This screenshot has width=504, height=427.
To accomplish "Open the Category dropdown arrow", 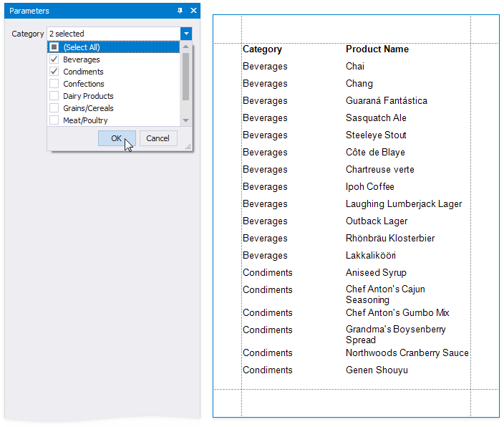I will coord(186,34).
